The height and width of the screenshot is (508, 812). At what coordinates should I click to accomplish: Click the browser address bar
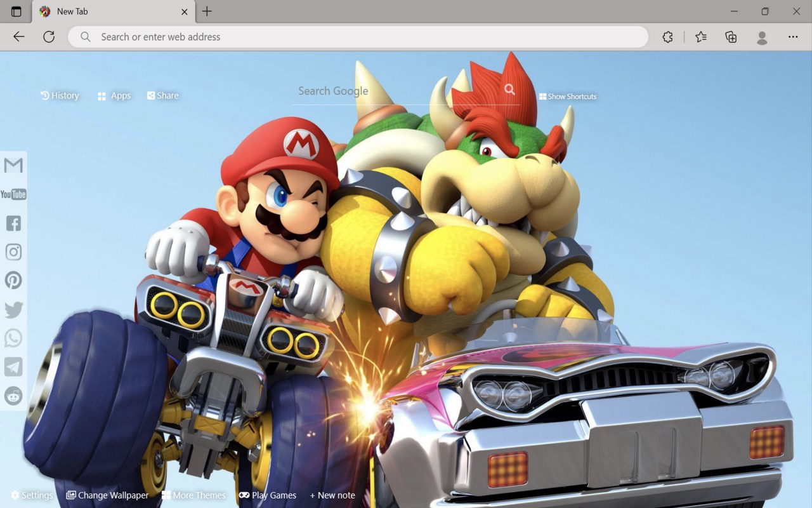[x=358, y=37]
